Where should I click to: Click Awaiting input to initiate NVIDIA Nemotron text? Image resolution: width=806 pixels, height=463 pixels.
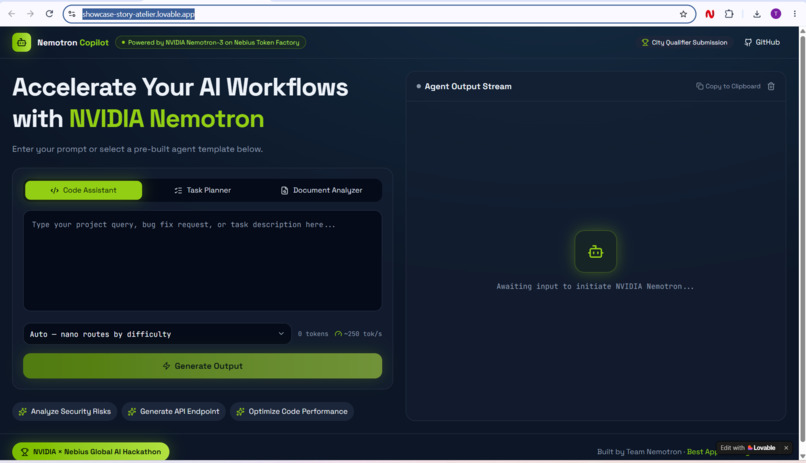point(595,286)
